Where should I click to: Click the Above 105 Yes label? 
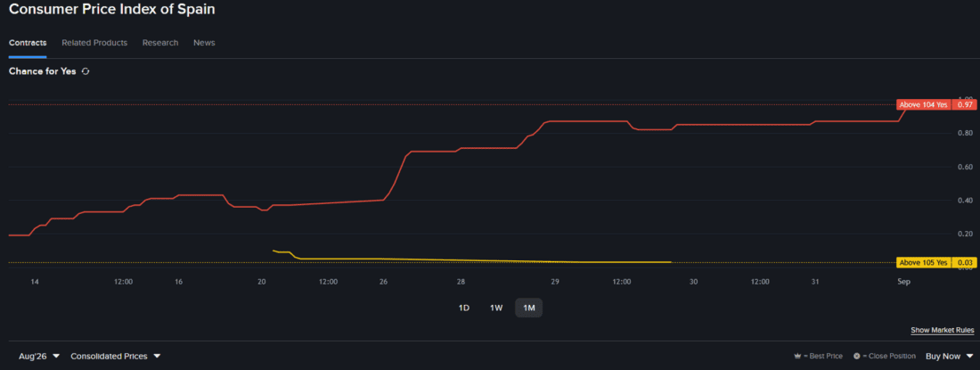tap(924, 262)
